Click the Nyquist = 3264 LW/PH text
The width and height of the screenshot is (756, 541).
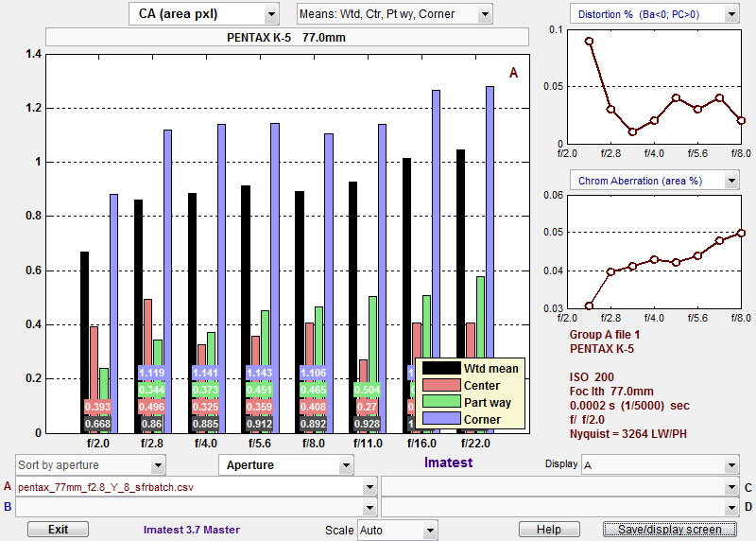pos(628,434)
